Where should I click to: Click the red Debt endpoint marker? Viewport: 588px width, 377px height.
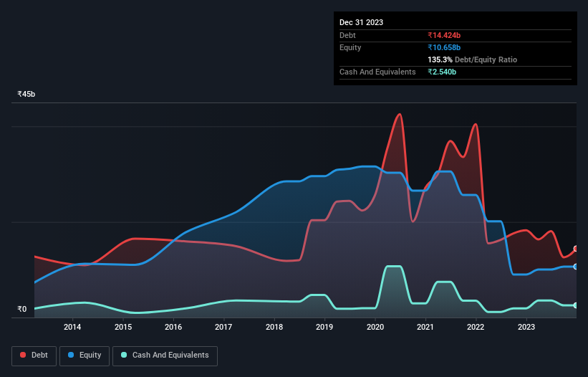point(576,249)
